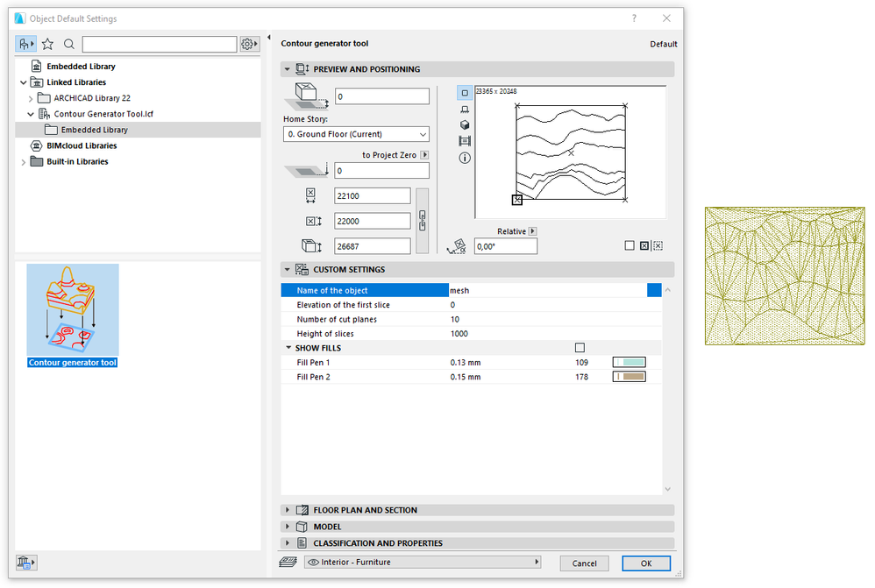The height and width of the screenshot is (588, 875).
Task: Open the Interior - Furniture layer dropdown
Action: point(423,563)
